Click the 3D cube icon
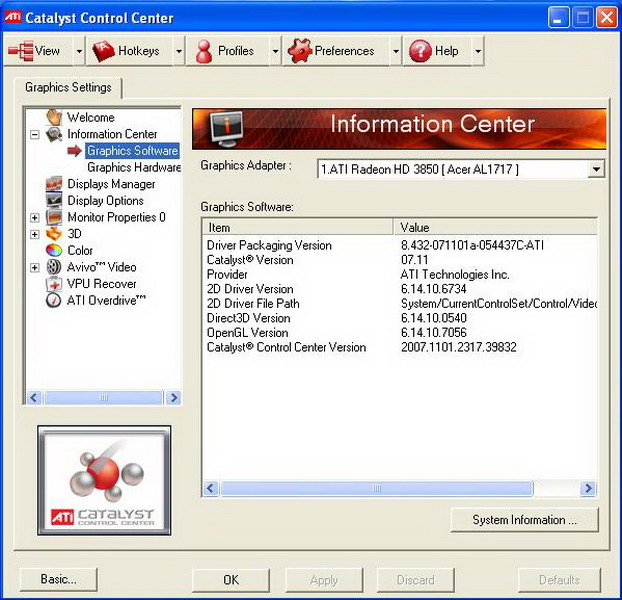The height and width of the screenshot is (600, 622). [x=54, y=234]
